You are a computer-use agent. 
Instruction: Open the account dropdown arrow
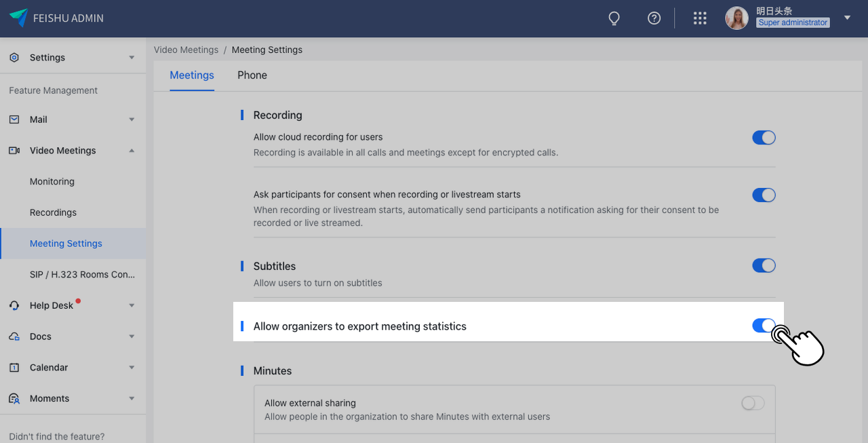point(847,18)
